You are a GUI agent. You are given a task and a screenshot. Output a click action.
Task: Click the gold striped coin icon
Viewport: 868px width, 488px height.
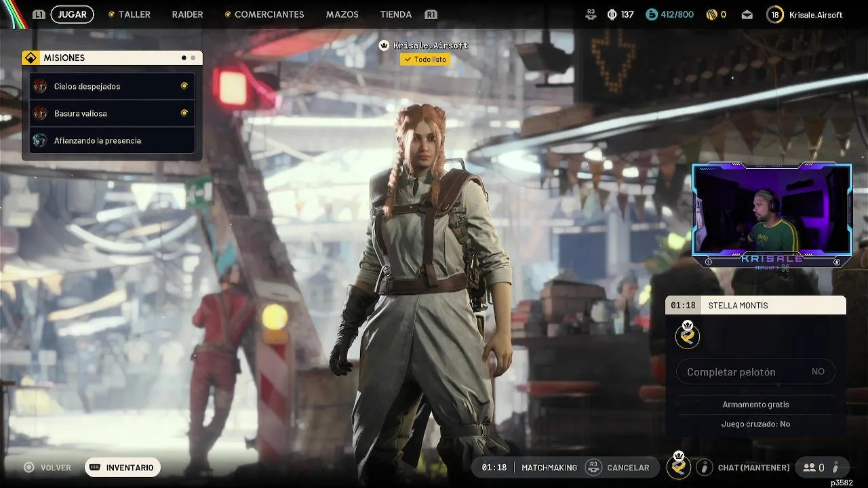pos(711,14)
